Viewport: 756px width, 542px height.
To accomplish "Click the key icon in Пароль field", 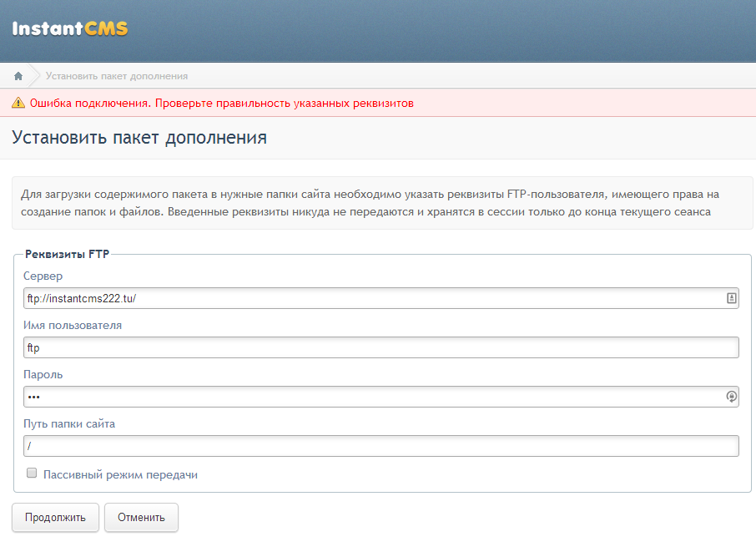I will [731, 397].
